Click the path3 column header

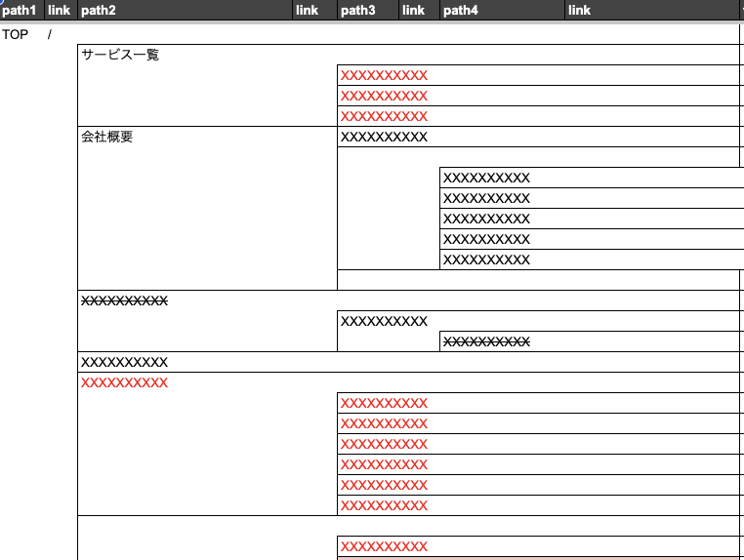tap(368, 10)
